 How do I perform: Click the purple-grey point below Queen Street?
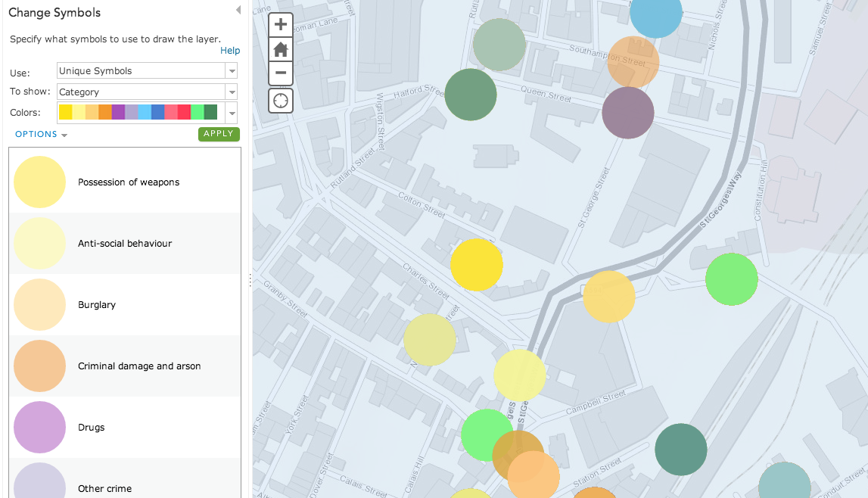click(628, 113)
